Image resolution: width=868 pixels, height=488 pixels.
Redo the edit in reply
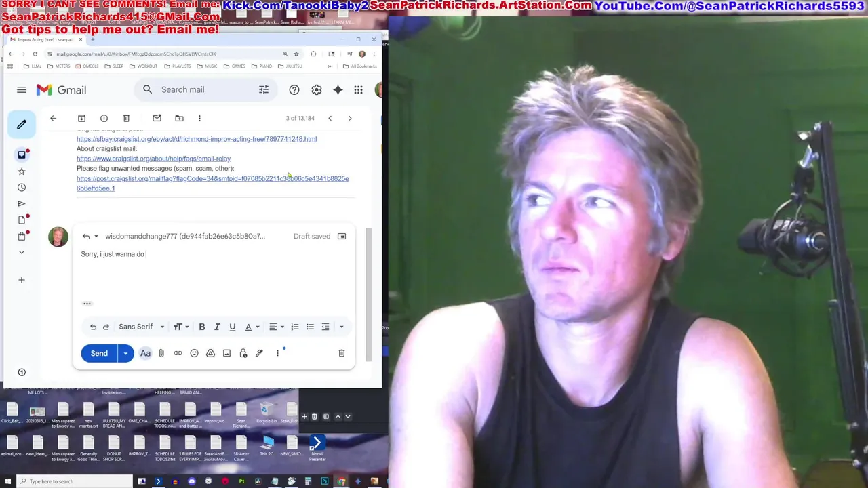[106, 327]
